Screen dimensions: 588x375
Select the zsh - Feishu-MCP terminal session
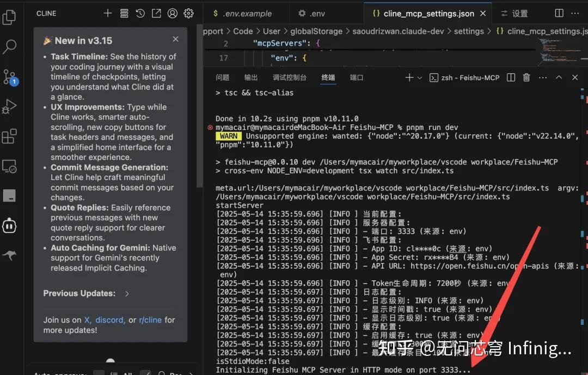(x=470, y=77)
